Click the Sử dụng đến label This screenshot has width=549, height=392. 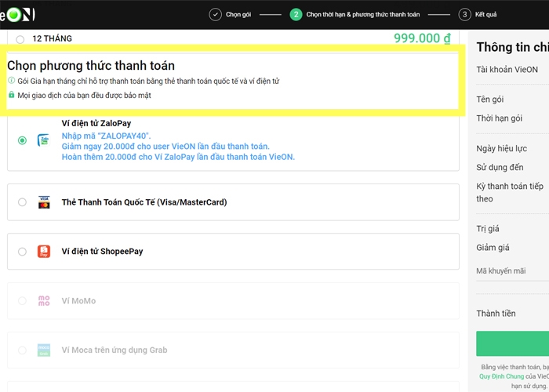coord(500,167)
